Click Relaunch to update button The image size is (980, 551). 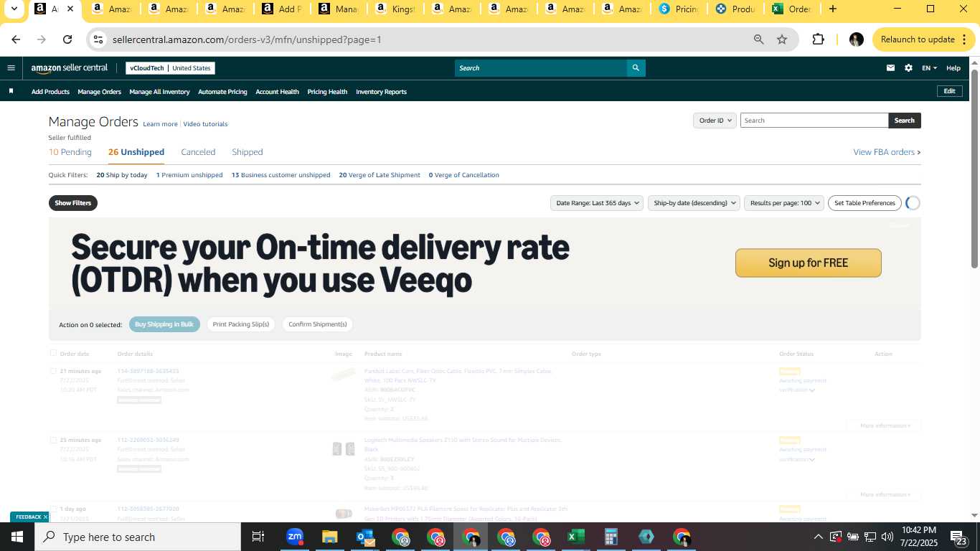(924, 39)
